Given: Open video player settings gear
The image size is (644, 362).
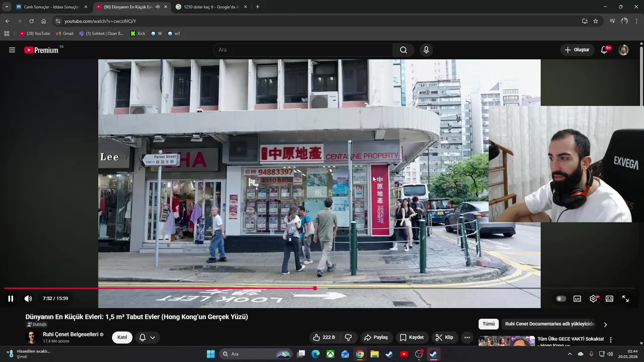Looking at the screenshot, I should (x=594, y=299).
